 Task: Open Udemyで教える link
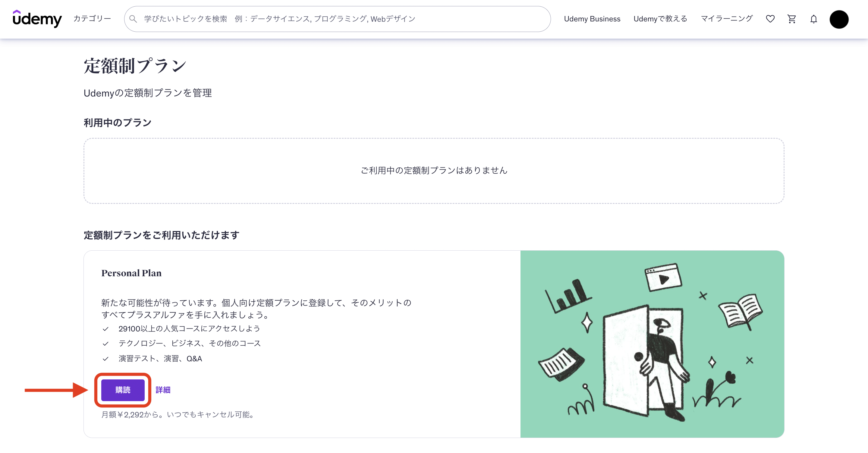(660, 19)
